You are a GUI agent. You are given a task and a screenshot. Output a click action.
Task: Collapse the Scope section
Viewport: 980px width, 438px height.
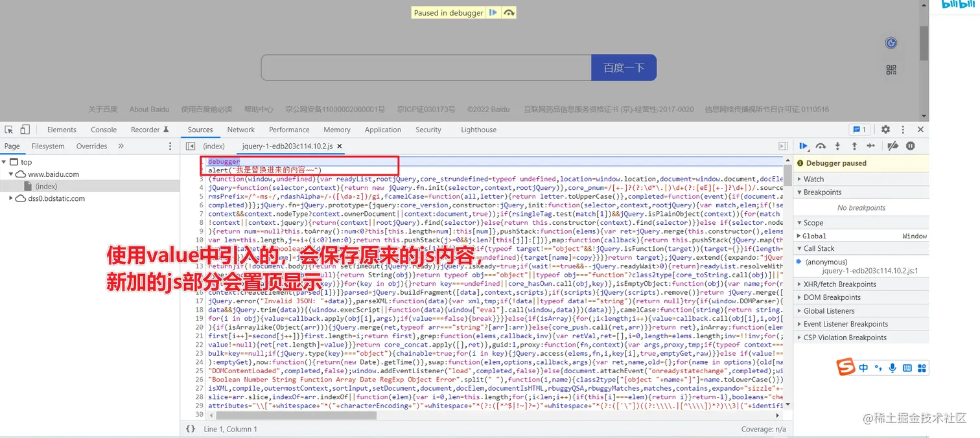[860, 222]
